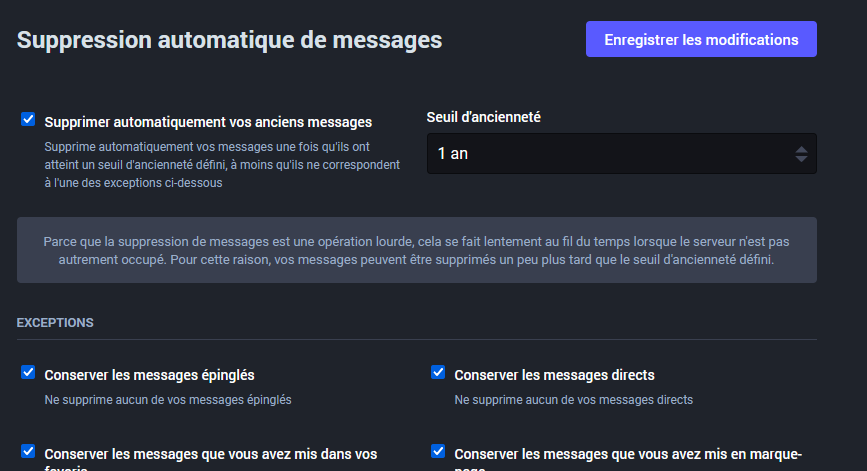Click the Conserver les messages mis en marque-page label

627,453
